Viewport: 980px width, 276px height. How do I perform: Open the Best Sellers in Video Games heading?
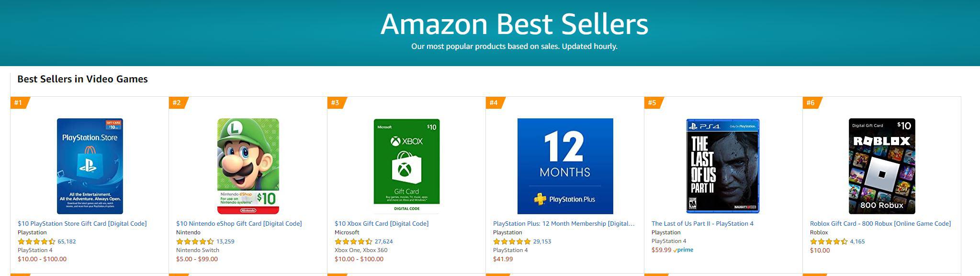tap(81, 80)
